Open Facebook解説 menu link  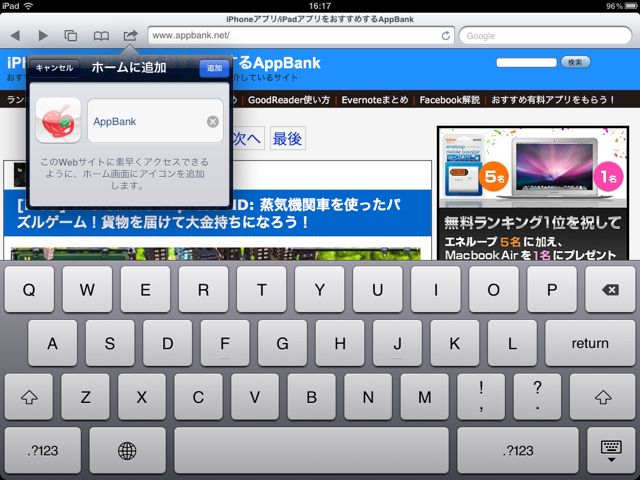pos(449,100)
